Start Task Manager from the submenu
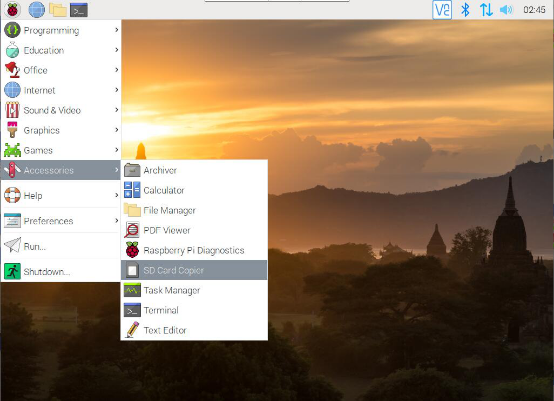Viewport: 554px width, 401px height. pos(194,290)
